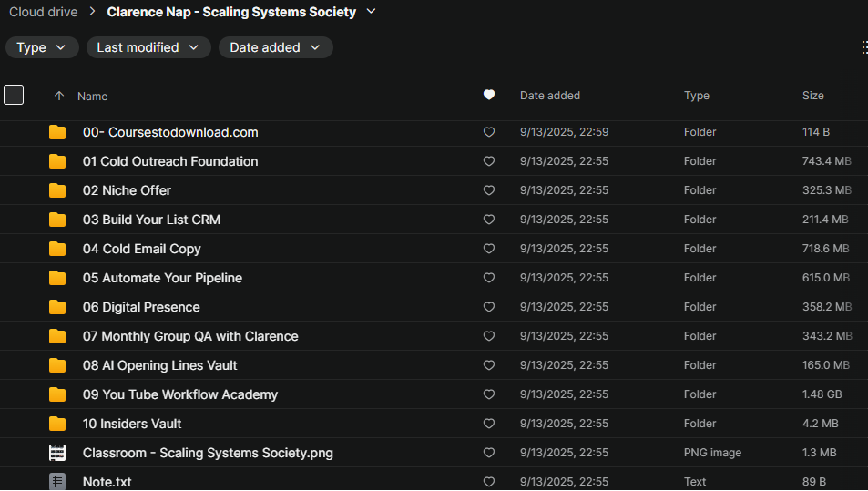This screenshot has height=491, width=868.
Task: Click the 89 B size value
Action: tap(813, 482)
